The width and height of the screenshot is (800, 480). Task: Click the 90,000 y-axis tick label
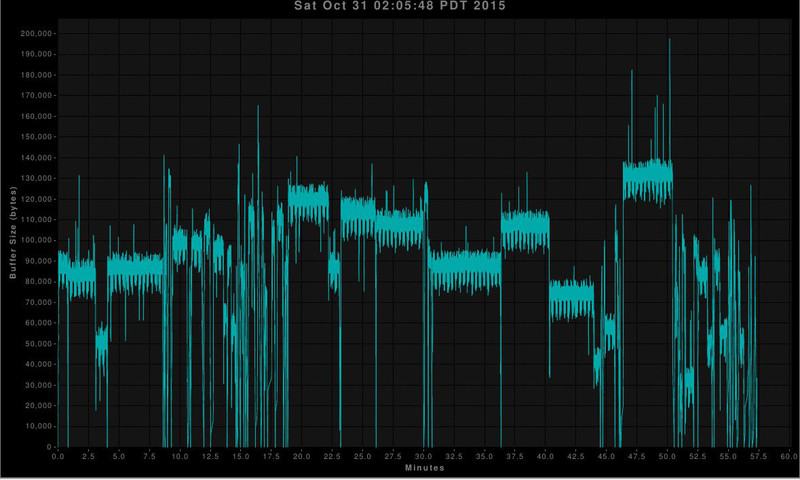point(38,261)
